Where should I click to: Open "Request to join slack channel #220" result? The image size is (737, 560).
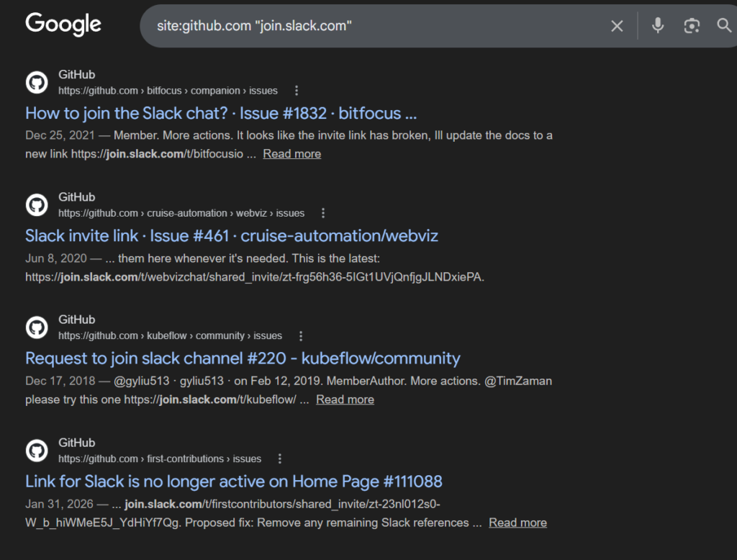click(x=242, y=358)
